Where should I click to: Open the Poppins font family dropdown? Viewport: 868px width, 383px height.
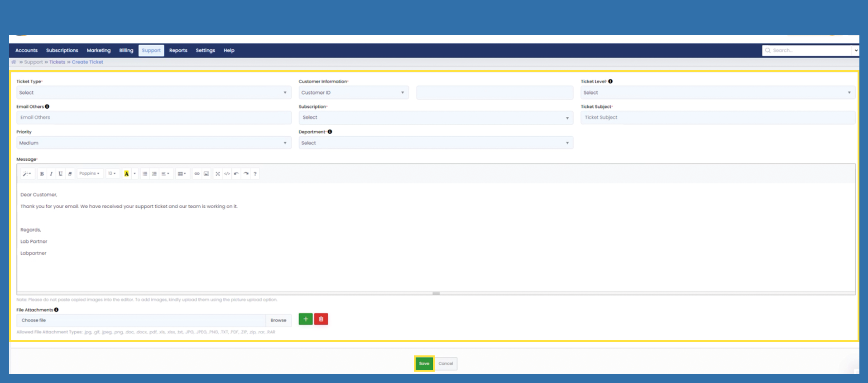tap(89, 174)
